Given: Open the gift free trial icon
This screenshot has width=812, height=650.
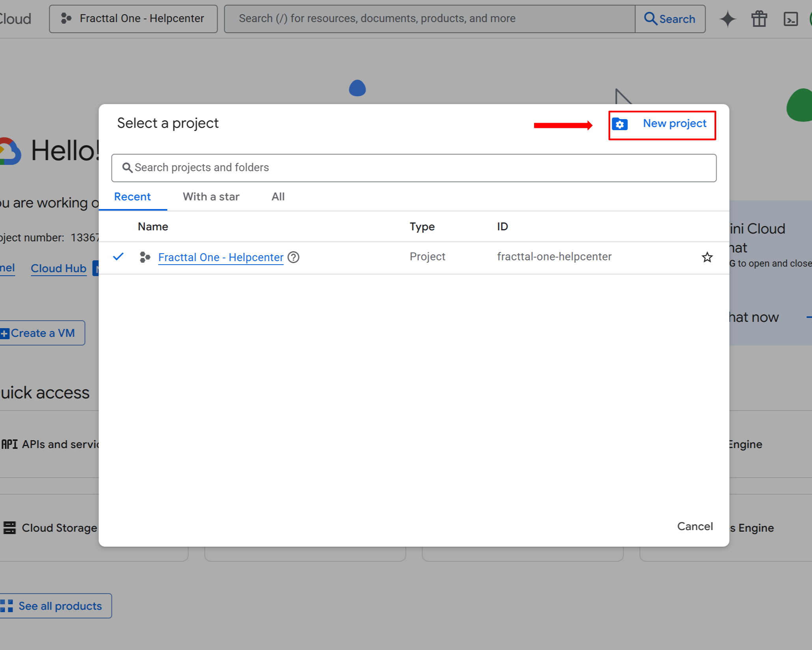Looking at the screenshot, I should 759,19.
